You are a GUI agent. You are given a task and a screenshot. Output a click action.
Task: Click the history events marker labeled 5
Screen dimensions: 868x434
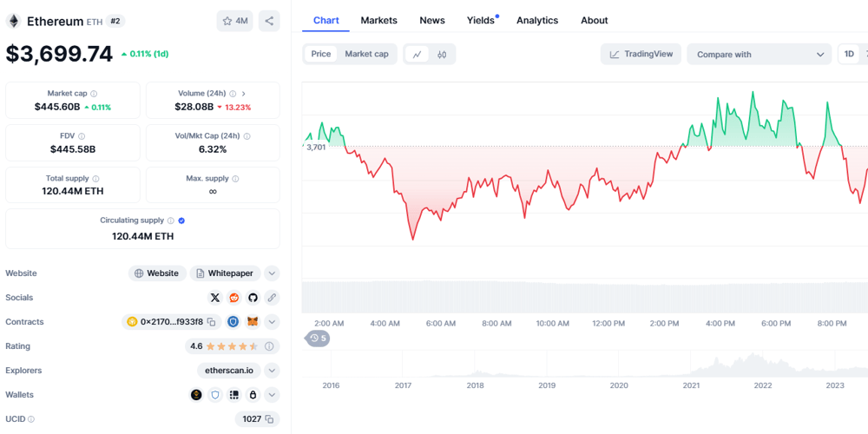(x=318, y=339)
